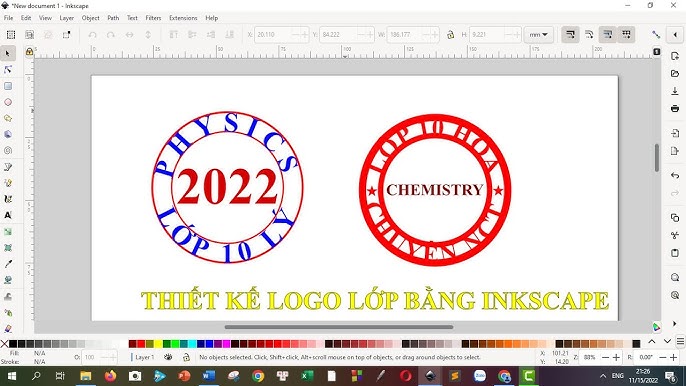Viewport: 686px width, 386px height.
Task: Select the Spray tool
Action: (8, 312)
